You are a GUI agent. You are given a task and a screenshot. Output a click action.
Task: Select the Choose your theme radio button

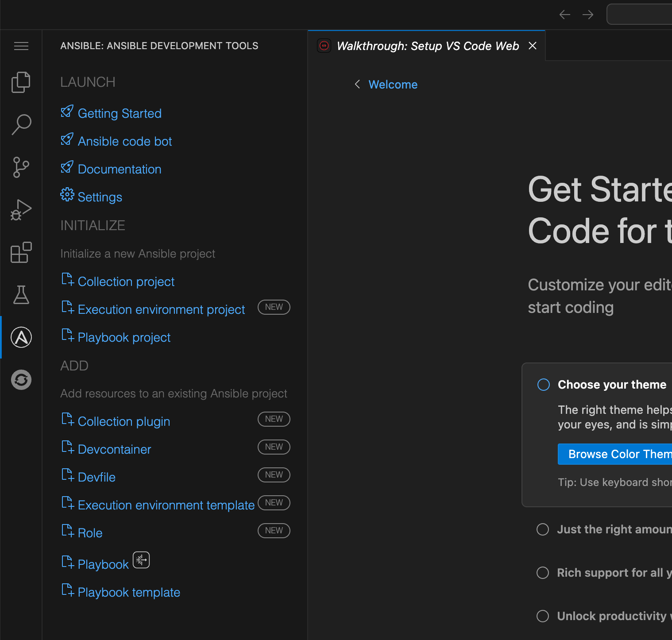click(543, 385)
